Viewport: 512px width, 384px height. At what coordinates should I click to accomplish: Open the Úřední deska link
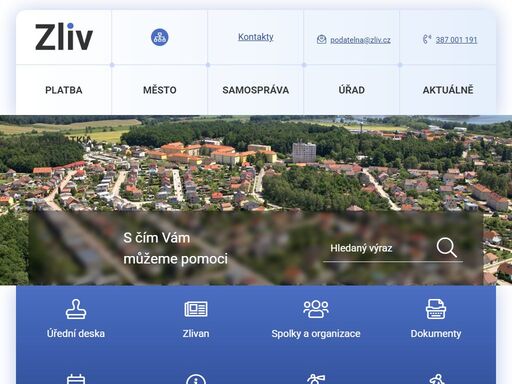pyautogui.click(x=76, y=334)
